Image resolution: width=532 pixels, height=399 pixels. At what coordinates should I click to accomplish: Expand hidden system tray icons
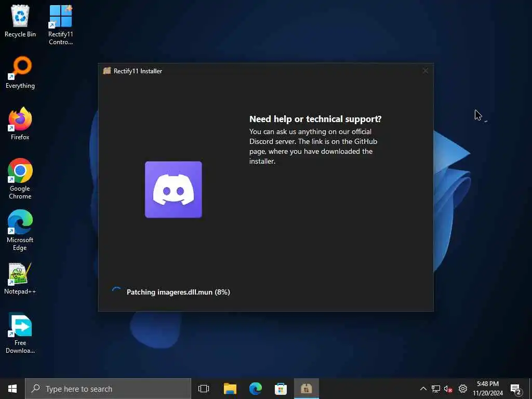(423, 389)
